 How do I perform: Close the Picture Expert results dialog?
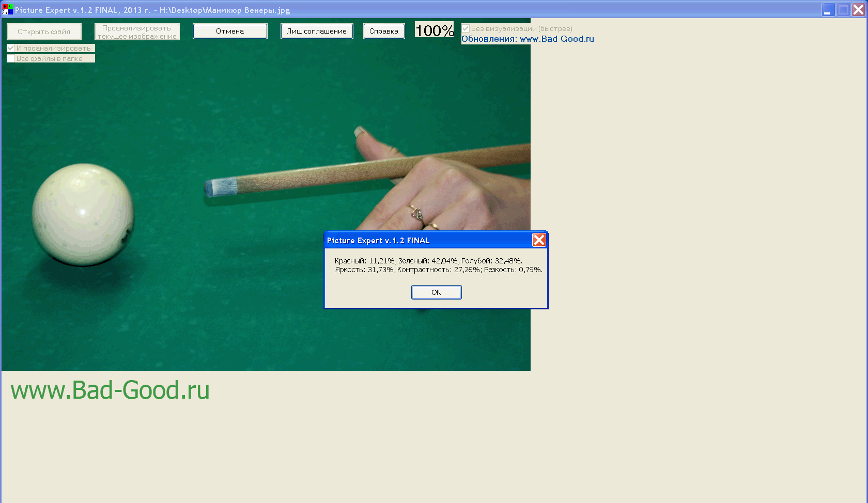click(539, 240)
